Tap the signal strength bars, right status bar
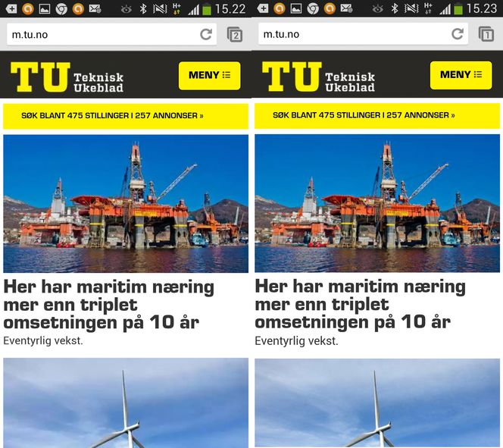 point(445,10)
